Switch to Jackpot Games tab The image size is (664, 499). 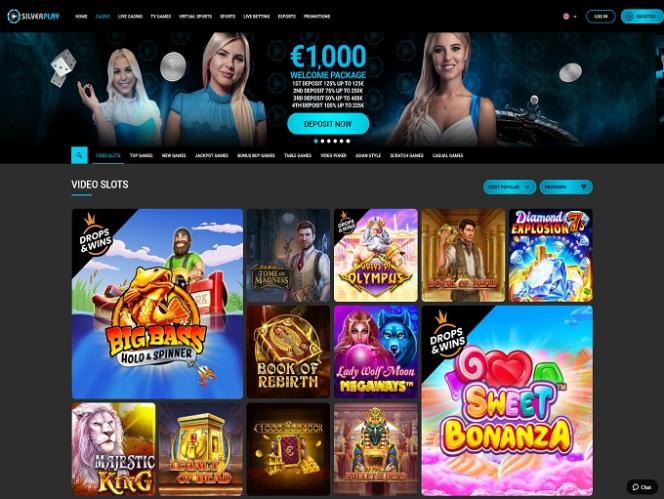pos(211,155)
